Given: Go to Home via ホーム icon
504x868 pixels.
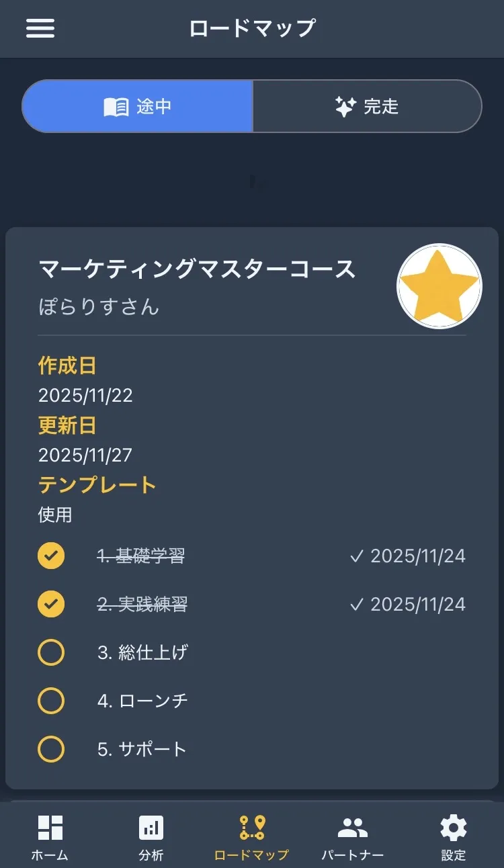Looking at the screenshot, I should (50, 828).
